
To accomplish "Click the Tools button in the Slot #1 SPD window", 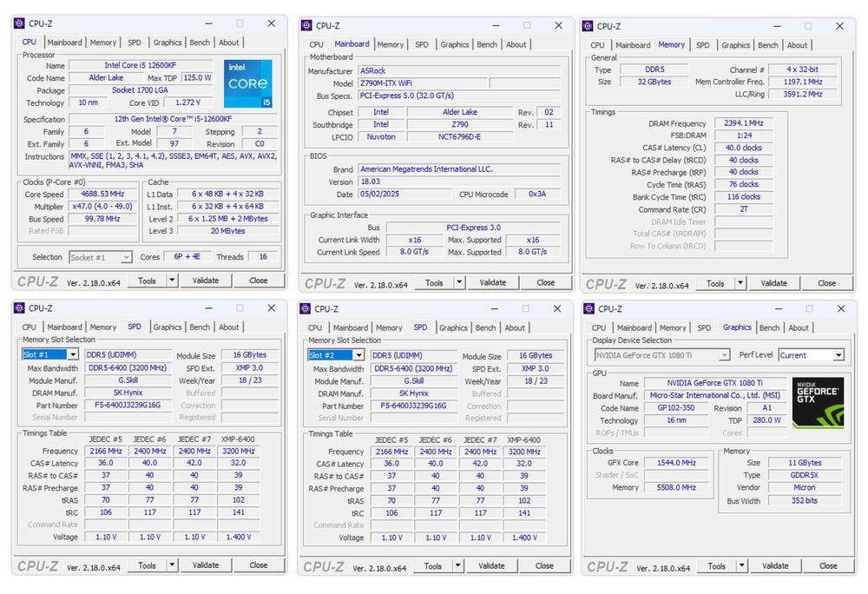I will [x=147, y=565].
